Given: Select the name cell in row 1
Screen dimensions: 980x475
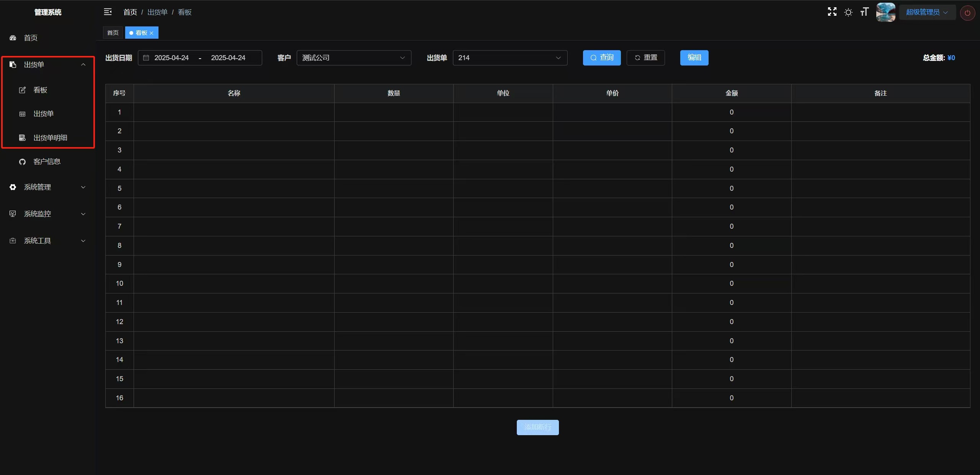Looking at the screenshot, I should point(234,112).
